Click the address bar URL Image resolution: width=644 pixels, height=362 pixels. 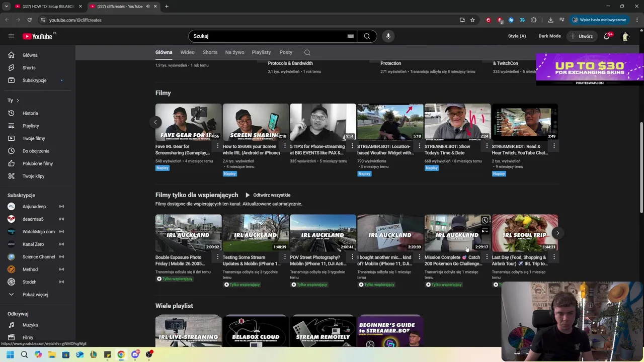tap(75, 20)
